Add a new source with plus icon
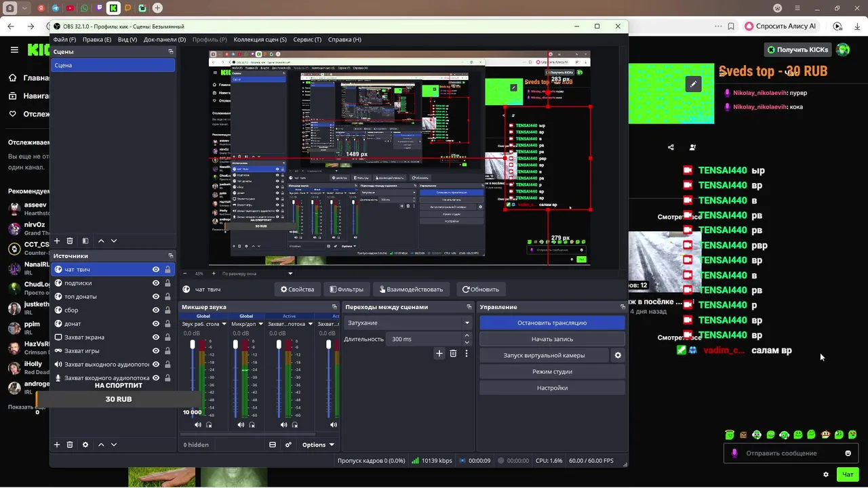This screenshot has height=488, width=868. click(x=57, y=445)
